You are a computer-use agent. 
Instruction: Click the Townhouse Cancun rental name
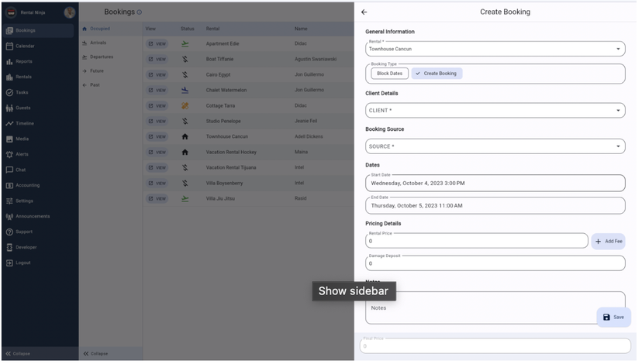pyautogui.click(x=227, y=136)
